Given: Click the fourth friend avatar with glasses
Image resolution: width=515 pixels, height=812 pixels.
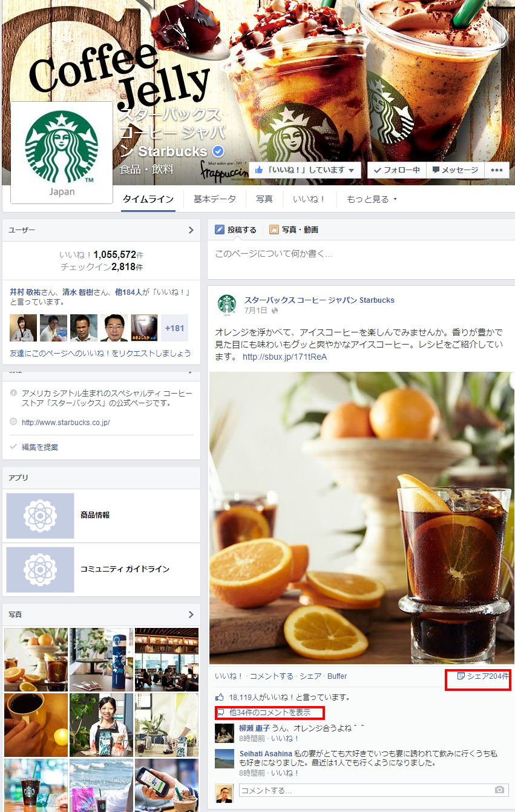Looking at the screenshot, I should click(x=114, y=328).
